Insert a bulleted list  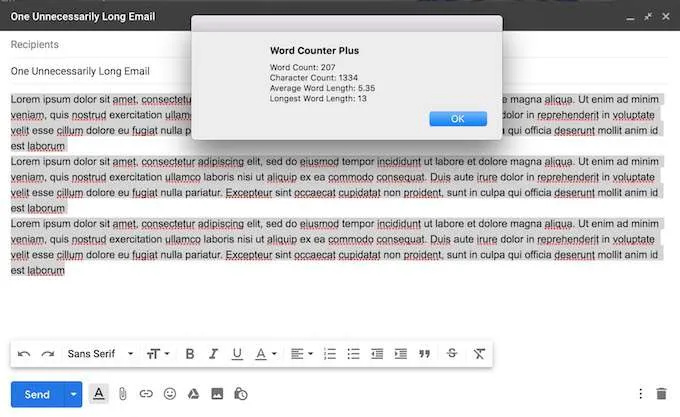pos(353,354)
